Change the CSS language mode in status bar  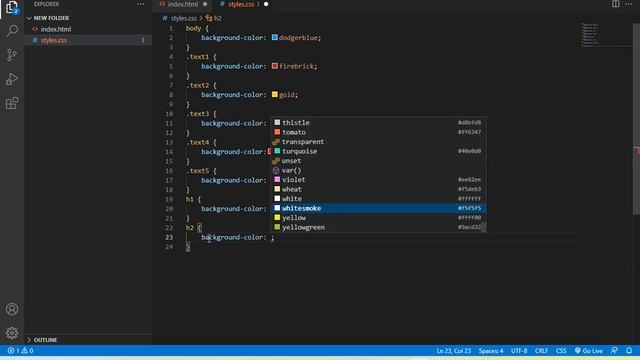pyautogui.click(x=561, y=351)
